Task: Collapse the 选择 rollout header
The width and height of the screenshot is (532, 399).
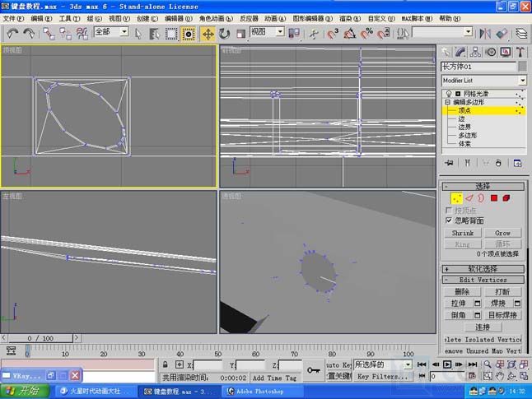Action: pos(483,186)
